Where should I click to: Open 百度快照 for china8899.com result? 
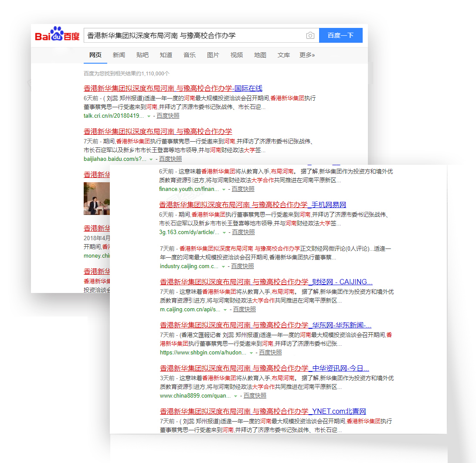(x=255, y=395)
